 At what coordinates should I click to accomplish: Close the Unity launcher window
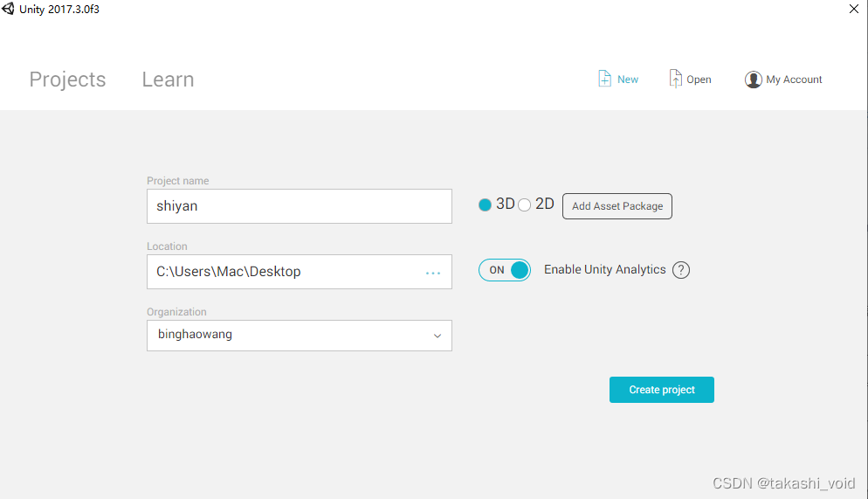pyautogui.click(x=854, y=9)
